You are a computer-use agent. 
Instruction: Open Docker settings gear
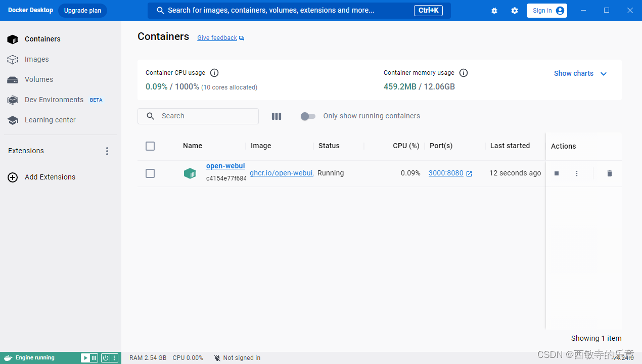tap(515, 11)
